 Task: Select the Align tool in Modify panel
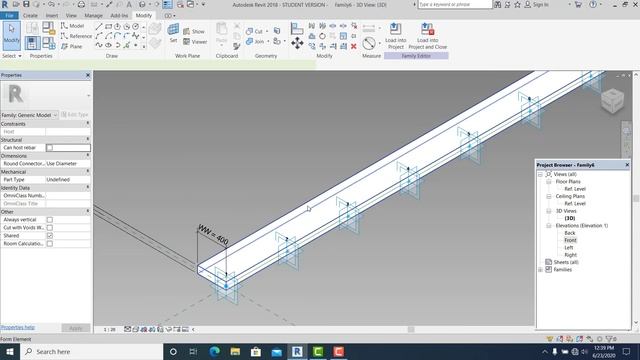tap(297, 28)
